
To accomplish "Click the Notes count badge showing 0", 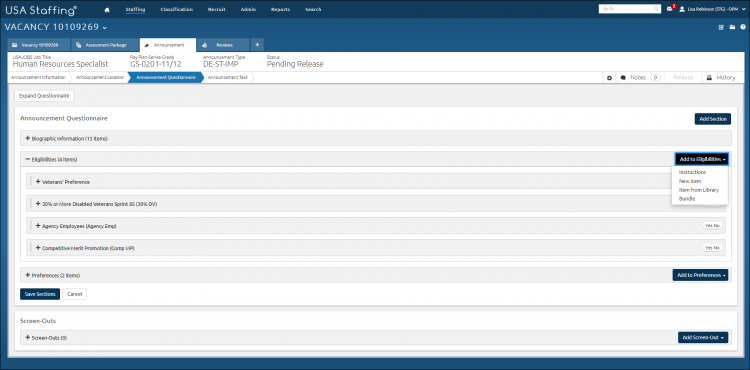I will click(655, 77).
